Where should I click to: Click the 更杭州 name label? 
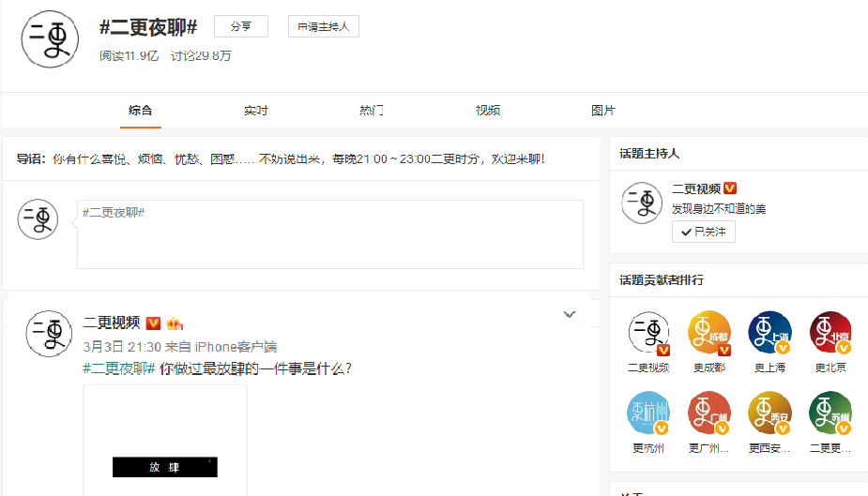[648, 448]
